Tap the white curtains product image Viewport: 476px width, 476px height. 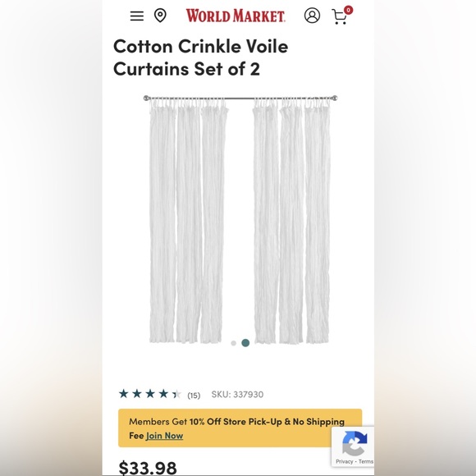tap(240, 219)
